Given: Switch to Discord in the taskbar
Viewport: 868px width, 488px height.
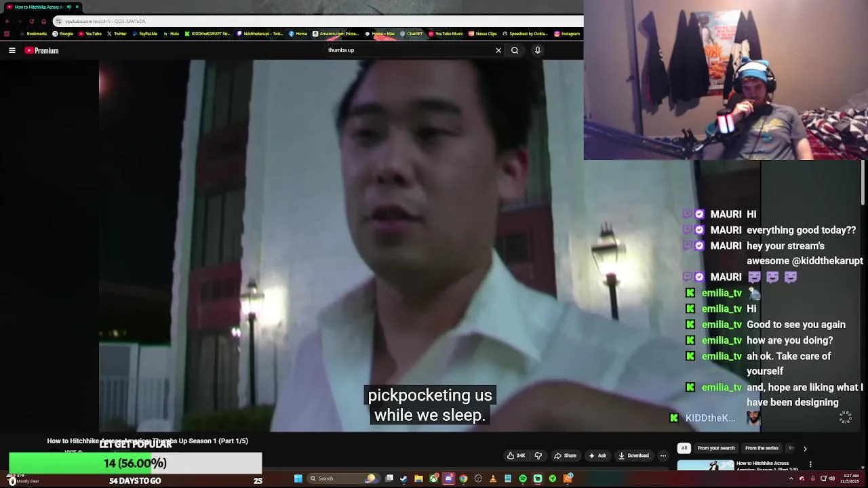Looking at the screenshot, I should [448, 479].
